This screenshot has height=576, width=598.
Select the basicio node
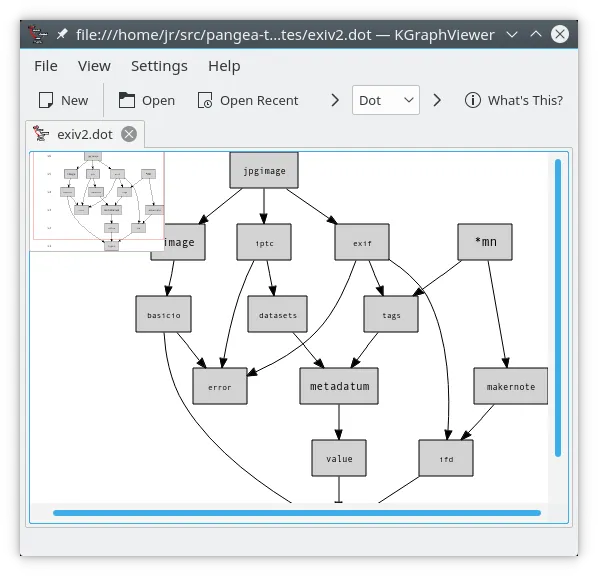(x=164, y=314)
